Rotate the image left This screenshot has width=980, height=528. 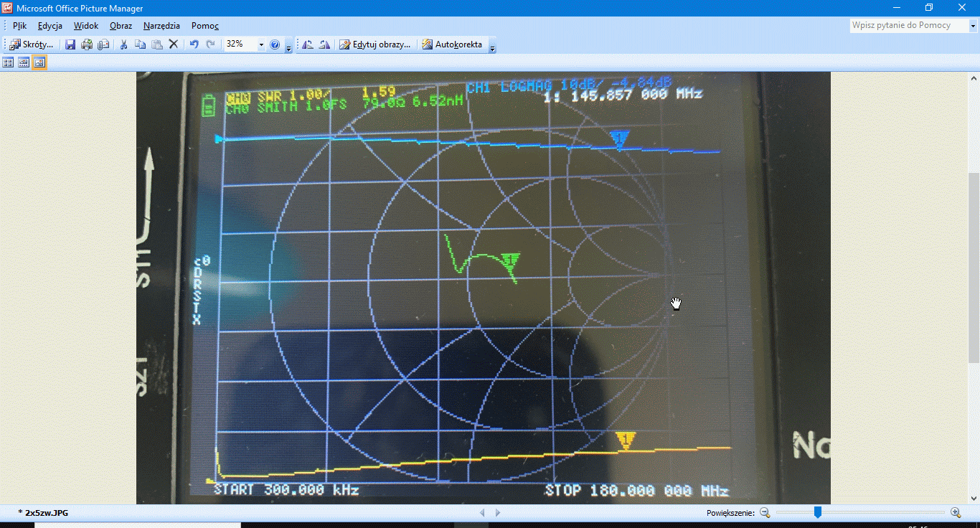pos(308,44)
